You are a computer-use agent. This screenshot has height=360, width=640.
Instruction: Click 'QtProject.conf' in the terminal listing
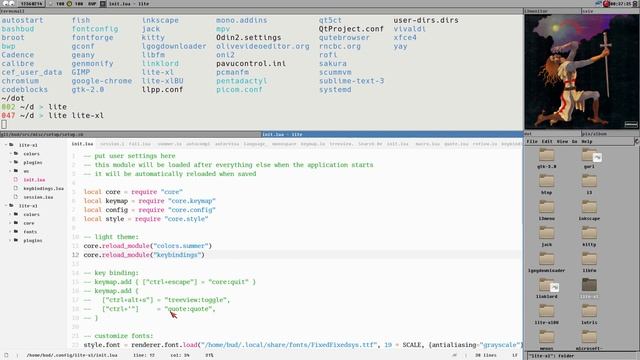point(351,29)
